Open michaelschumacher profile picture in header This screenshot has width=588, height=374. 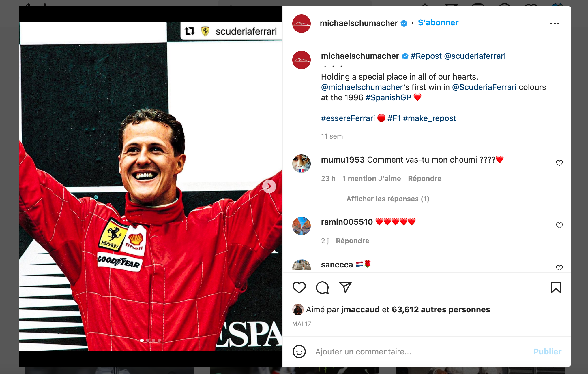301,24
